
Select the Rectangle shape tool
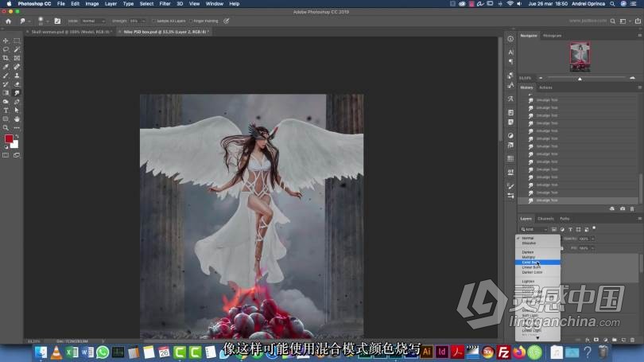[6, 119]
